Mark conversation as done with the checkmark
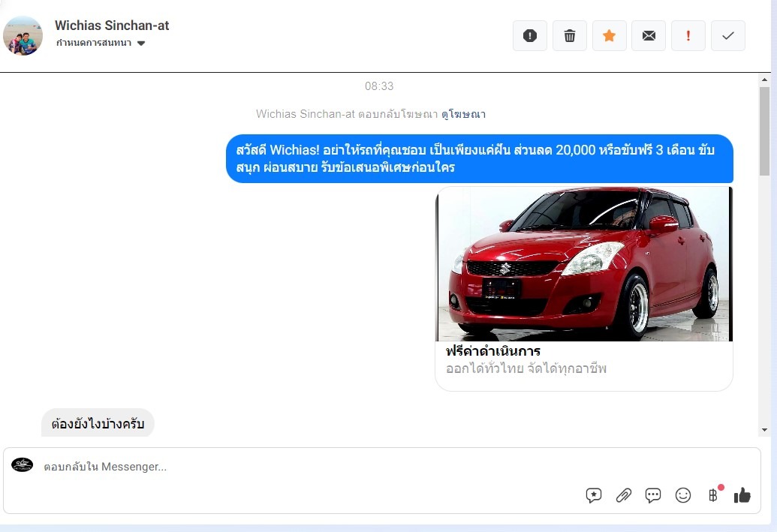 728,36
